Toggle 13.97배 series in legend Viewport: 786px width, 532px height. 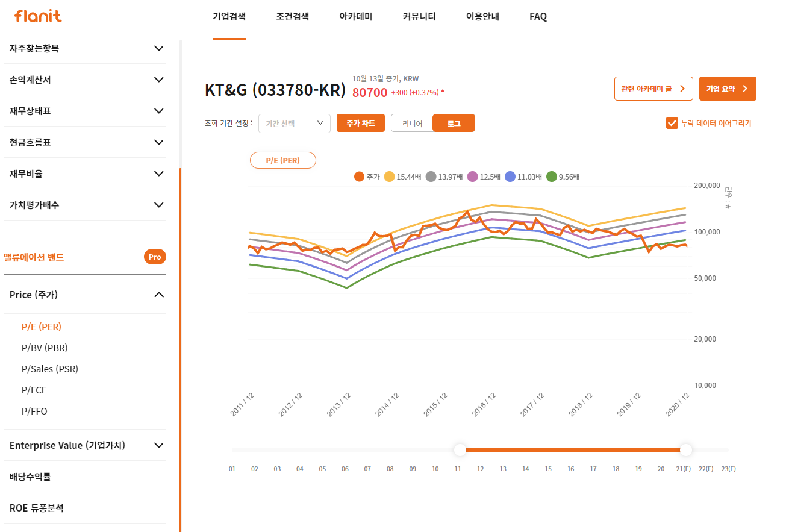(444, 177)
